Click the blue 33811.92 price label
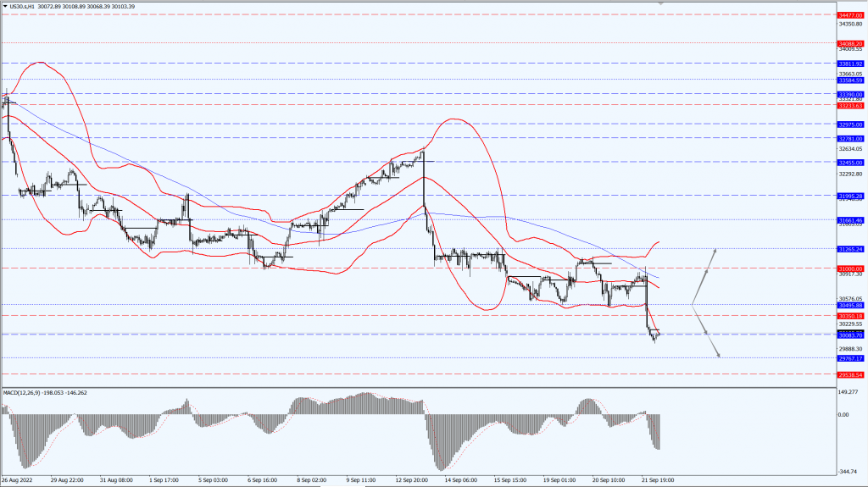868x487 pixels. pos(850,64)
